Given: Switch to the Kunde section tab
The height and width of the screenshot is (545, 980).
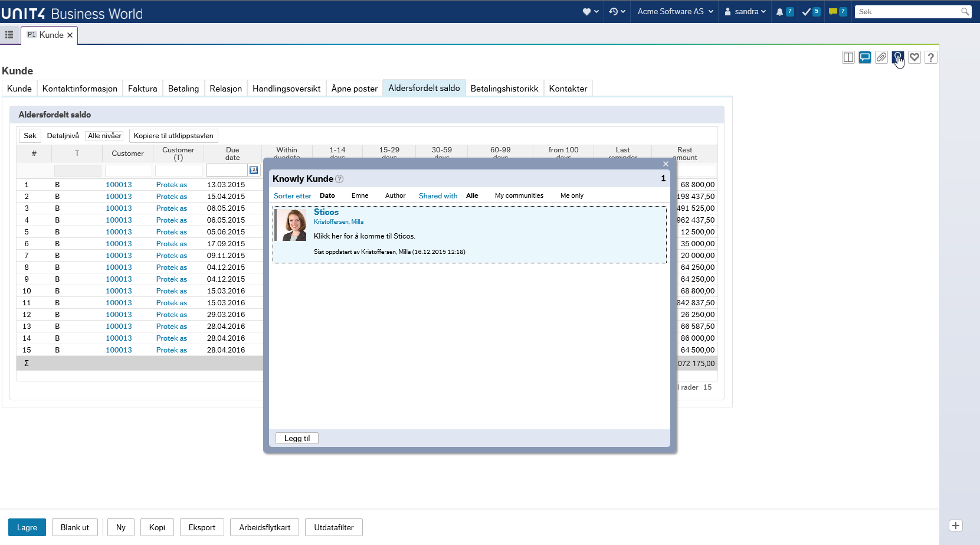Looking at the screenshot, I should click(19, 89).
